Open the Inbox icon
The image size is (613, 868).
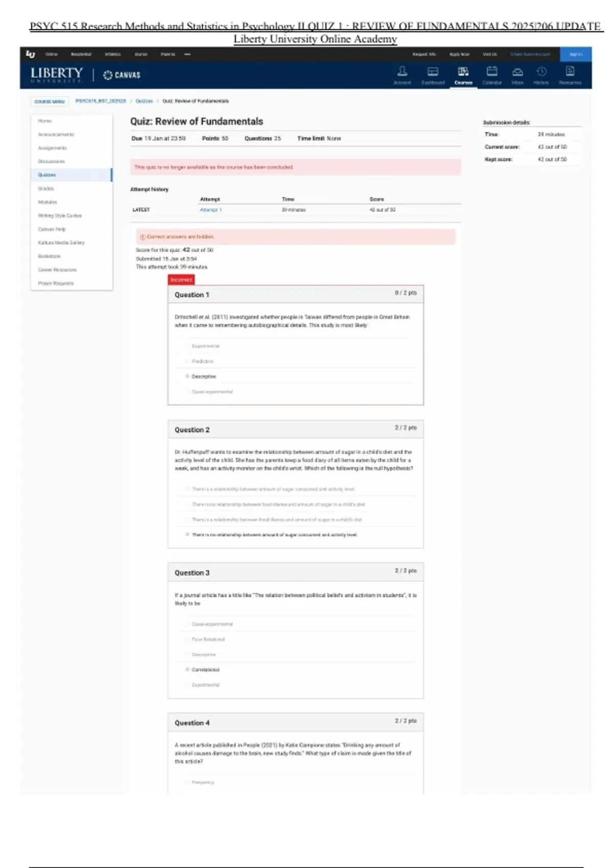(x=517, y=71)
